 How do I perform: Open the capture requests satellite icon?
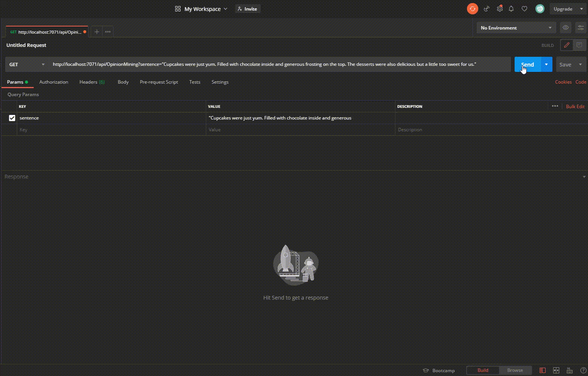point(487,9)
